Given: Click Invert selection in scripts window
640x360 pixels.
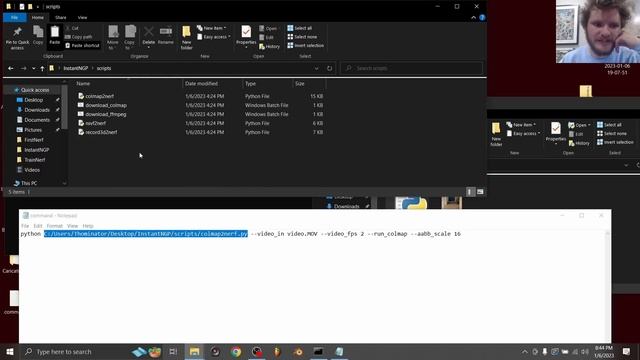Looking at the screenshot, I should (306, 45).
